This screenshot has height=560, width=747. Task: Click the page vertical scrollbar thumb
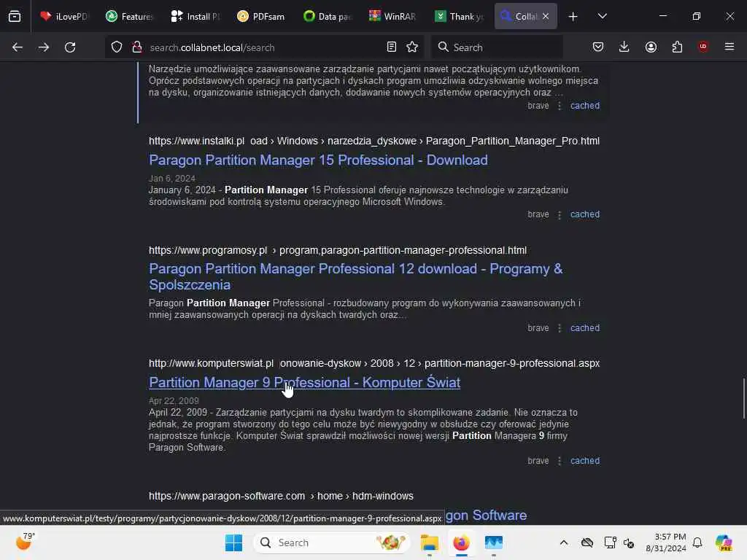tap(743, 399)
